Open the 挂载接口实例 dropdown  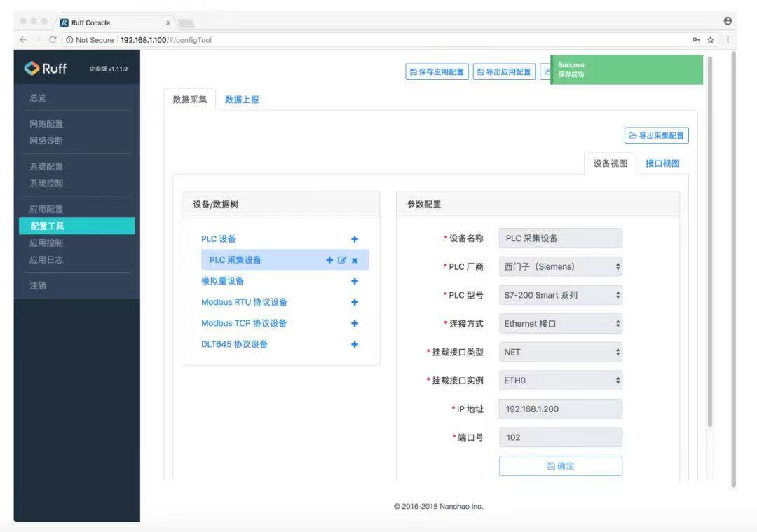[561, 381]
